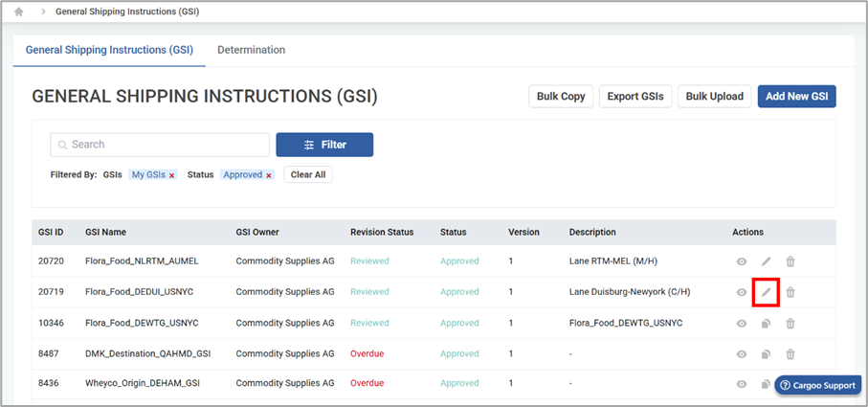
Task: Click GSI ID 20719 cell
Action: [x=50, y=292]
